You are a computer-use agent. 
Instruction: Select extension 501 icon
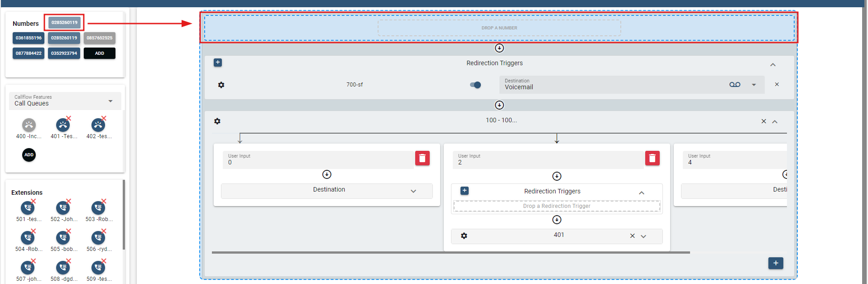(x=28, y=208)
